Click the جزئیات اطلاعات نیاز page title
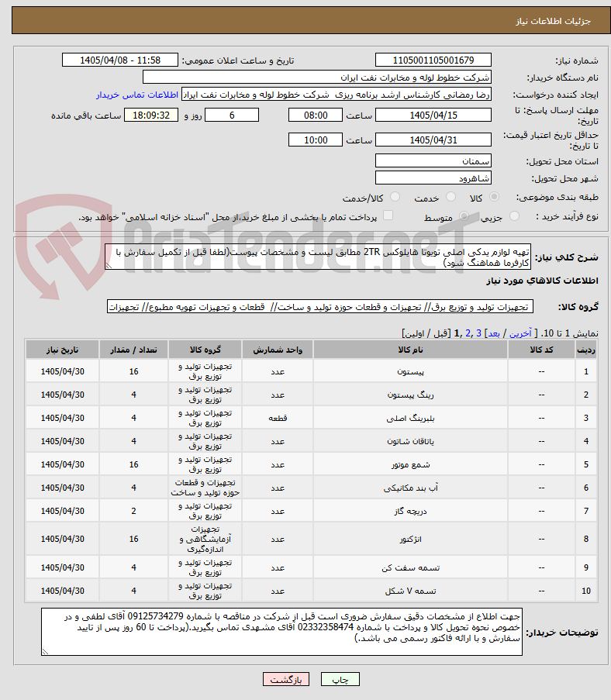The height and width of the screenshot is (700, 611). [x=553, y=21]
